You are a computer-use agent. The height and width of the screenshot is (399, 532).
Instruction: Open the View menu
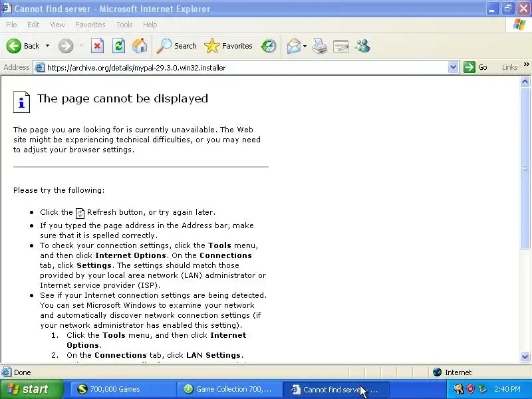(x=57, y=25)
